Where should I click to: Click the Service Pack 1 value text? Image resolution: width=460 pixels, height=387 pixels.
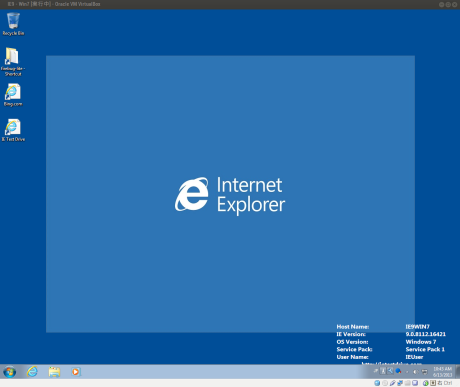(425, 349)
